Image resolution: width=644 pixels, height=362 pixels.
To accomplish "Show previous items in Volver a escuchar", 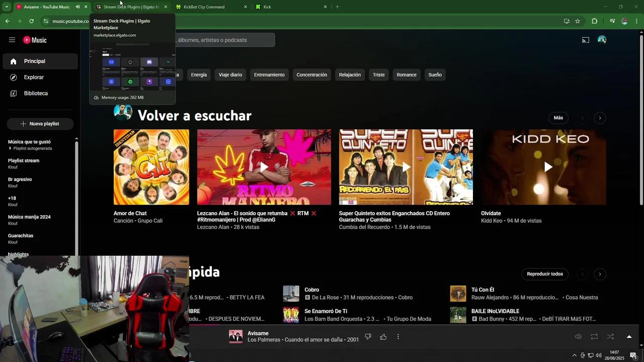I will click(x=583, y=118).
